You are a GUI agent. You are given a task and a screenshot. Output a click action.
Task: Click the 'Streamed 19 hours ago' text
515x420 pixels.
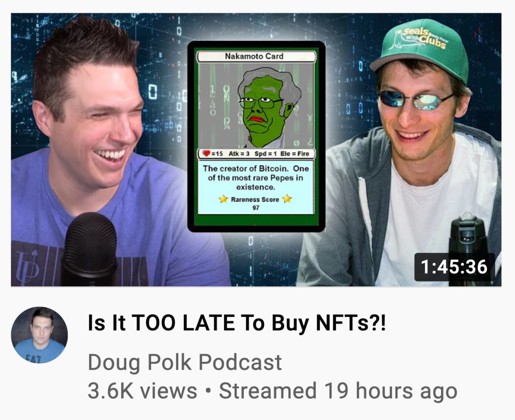click(338, 391)
